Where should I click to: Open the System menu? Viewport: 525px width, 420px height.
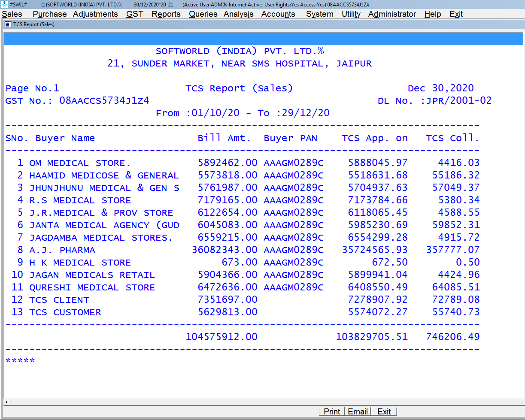tap(320, 14)
